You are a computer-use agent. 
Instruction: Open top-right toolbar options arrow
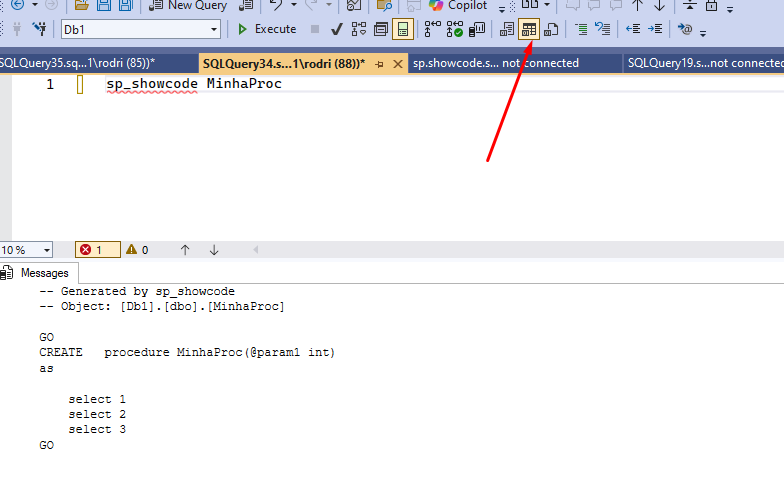point(730,8)
